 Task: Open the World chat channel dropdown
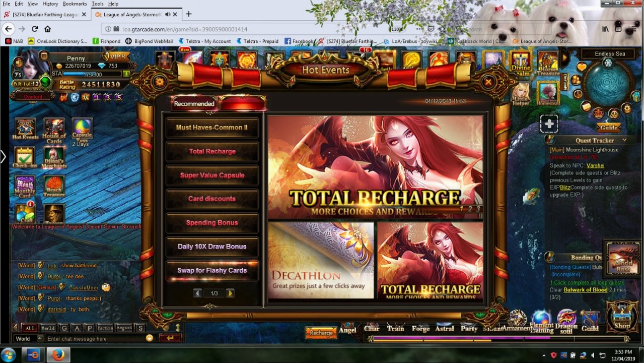tap(28, 339)
